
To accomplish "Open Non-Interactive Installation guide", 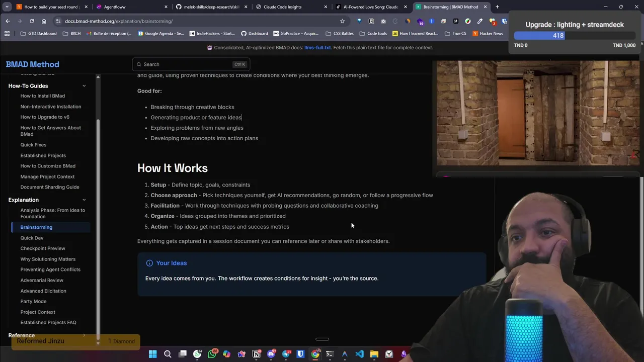I will [50, 107].
